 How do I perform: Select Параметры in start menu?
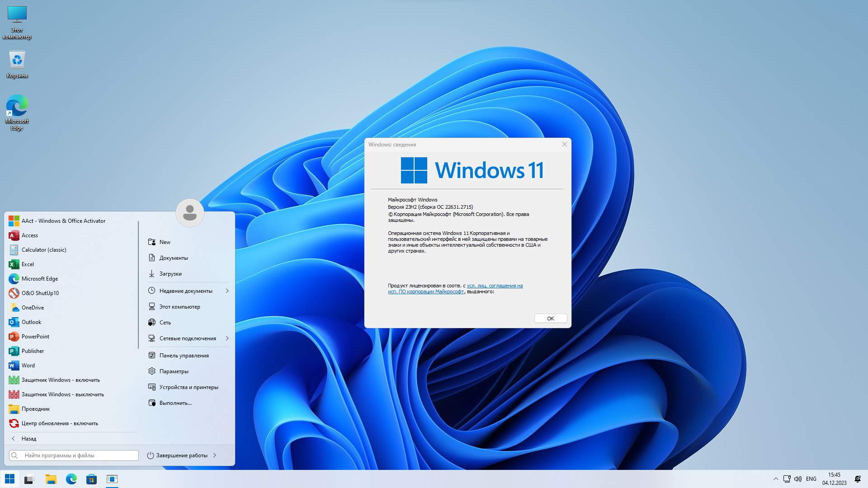(174, 371)
